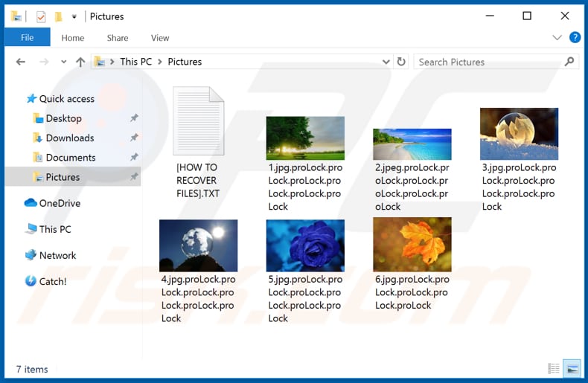Open the File menu

click(27, 37)
